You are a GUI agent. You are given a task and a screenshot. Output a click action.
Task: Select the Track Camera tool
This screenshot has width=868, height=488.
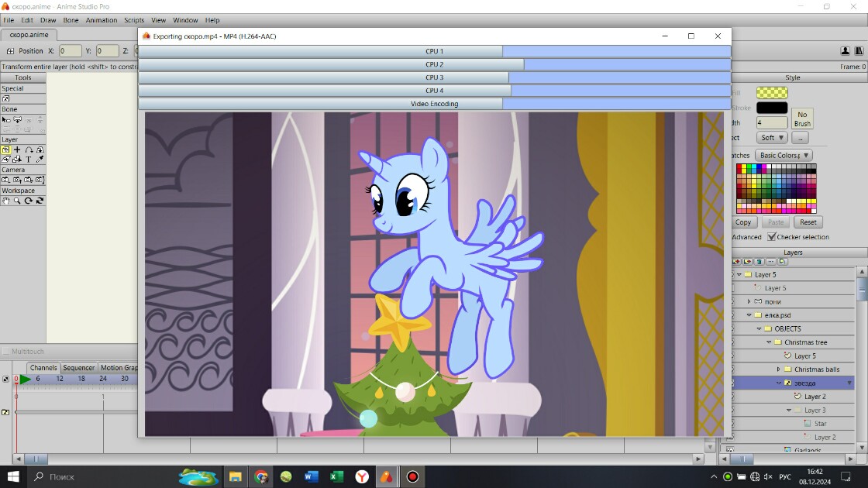5,180
